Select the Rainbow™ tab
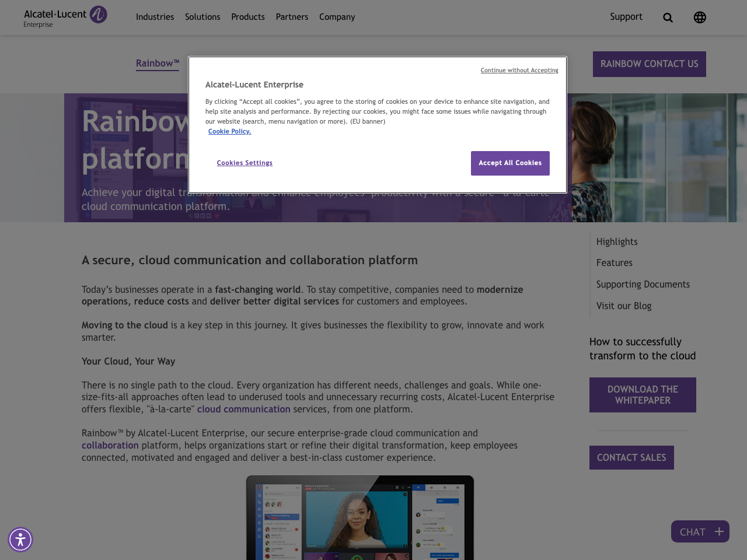 (157, 62)
